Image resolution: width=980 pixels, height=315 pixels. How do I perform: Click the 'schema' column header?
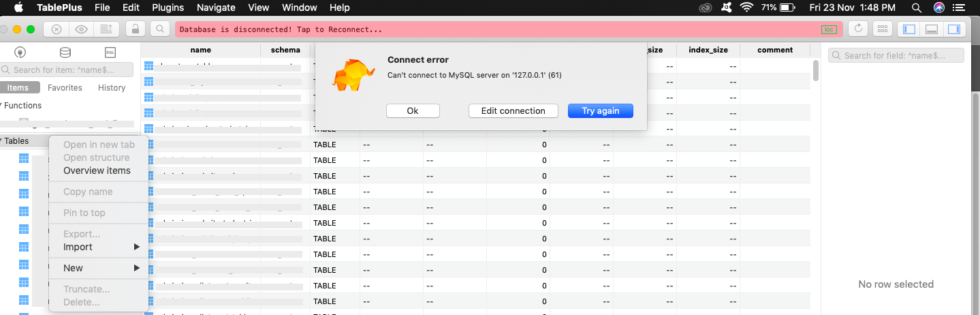[285, 50]
